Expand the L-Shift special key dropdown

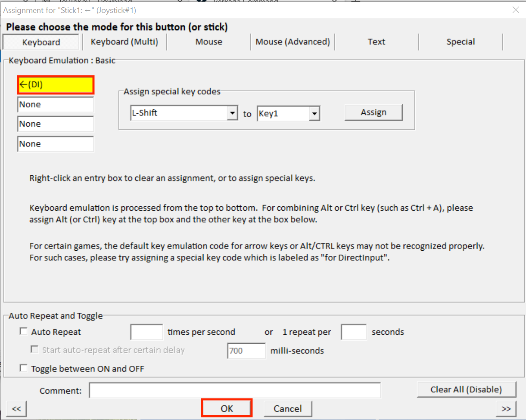coord(233,114)
